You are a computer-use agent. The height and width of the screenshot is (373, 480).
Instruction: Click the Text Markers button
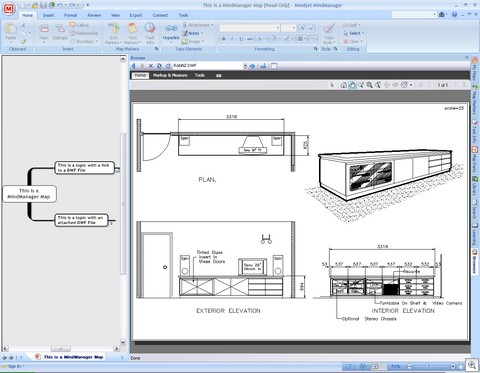132,33
